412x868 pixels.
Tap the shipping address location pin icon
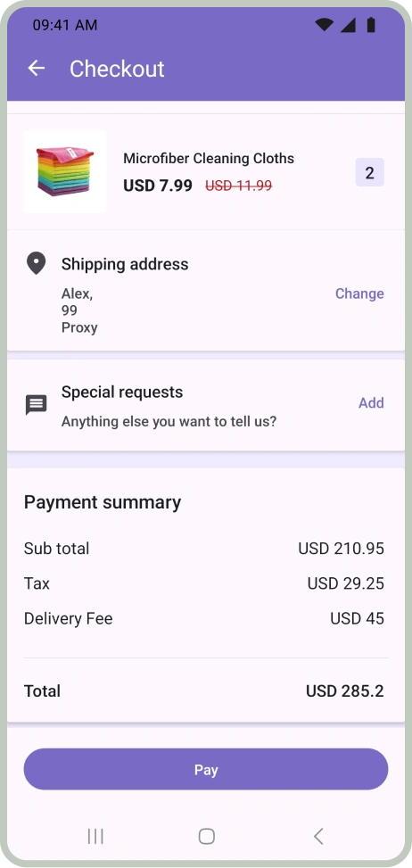[37, 263]
